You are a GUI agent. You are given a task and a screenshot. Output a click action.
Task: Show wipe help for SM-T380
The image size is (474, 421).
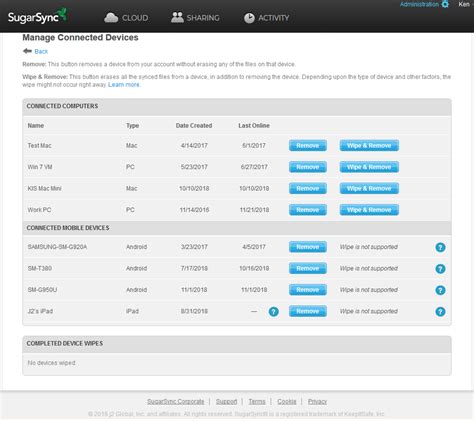click(440, 269)
